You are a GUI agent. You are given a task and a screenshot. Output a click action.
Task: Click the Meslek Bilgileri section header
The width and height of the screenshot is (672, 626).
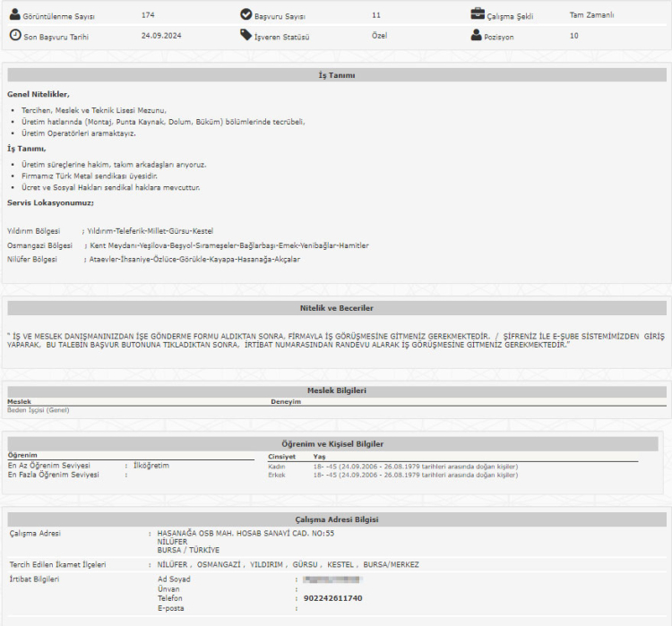pyautogui.click(x=336, y=390)
